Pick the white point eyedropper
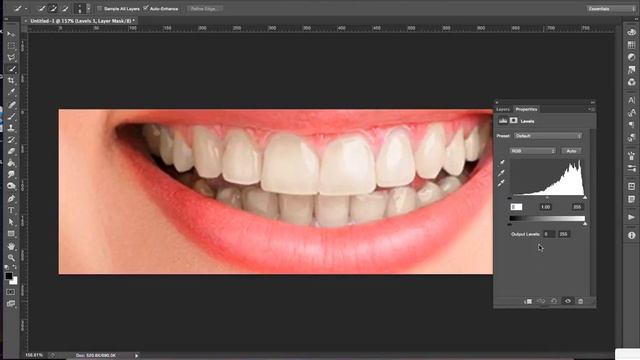The height and width of the screenshot is (360, 640). (x=502, y=183)
